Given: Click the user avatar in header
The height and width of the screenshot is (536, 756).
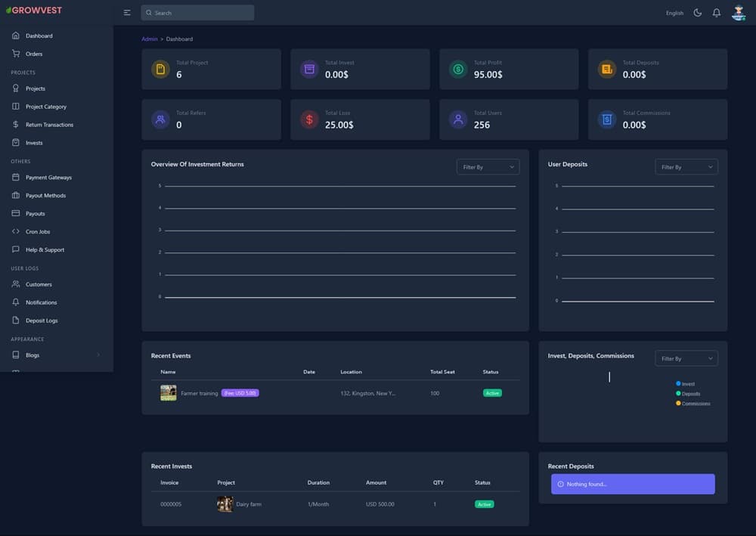Looking at the screenshot, I should click(739, 13).
